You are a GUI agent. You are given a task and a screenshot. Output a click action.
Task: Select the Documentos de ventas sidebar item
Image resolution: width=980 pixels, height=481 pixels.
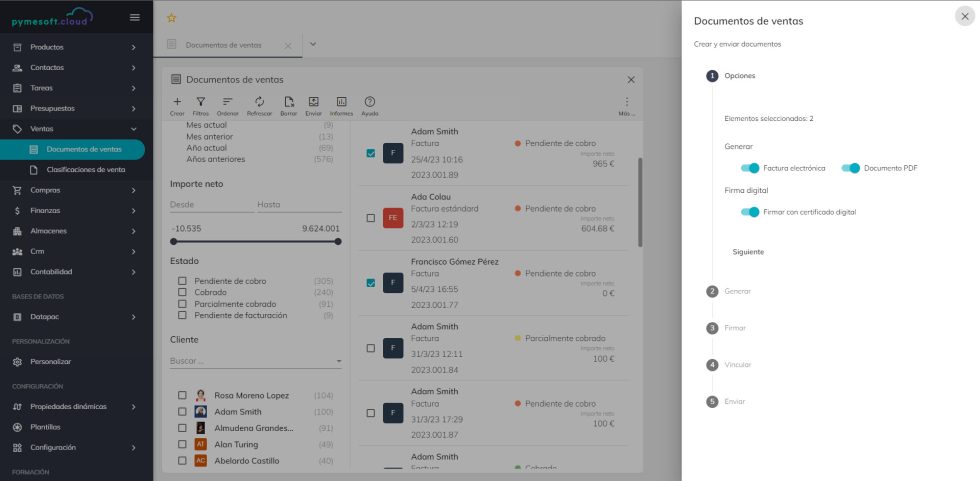coord(72,149)
